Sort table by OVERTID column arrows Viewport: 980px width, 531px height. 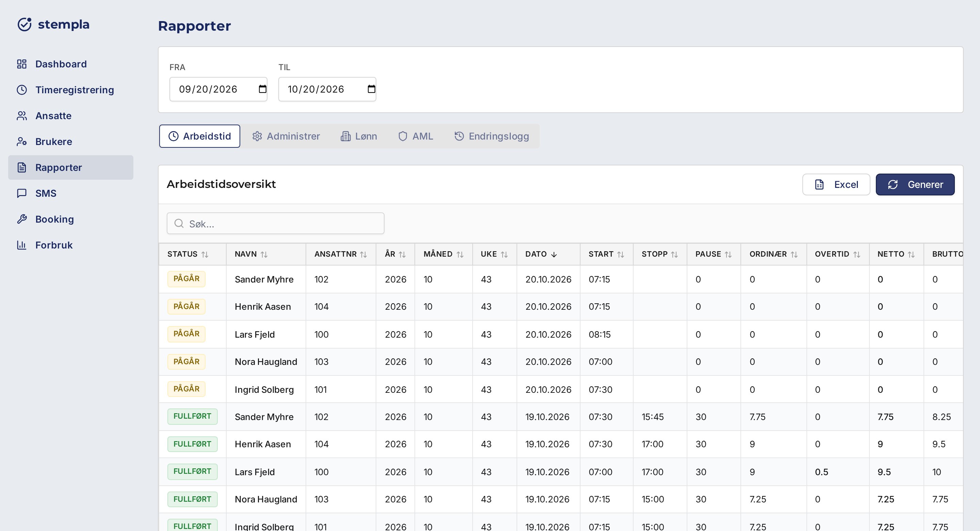(857, 254)
